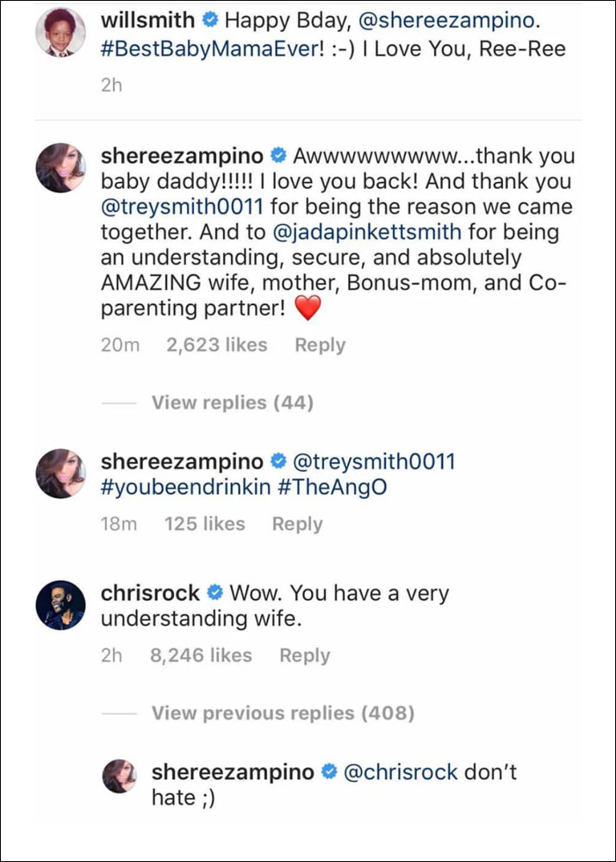
Task: Reply to chrisrock's comment
Action: tap(304, 655)
